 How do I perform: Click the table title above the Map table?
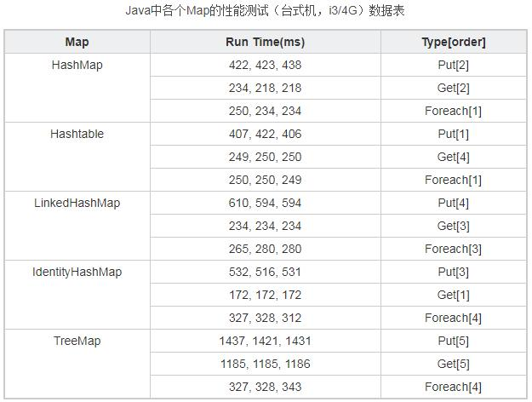tap(265, 13)
